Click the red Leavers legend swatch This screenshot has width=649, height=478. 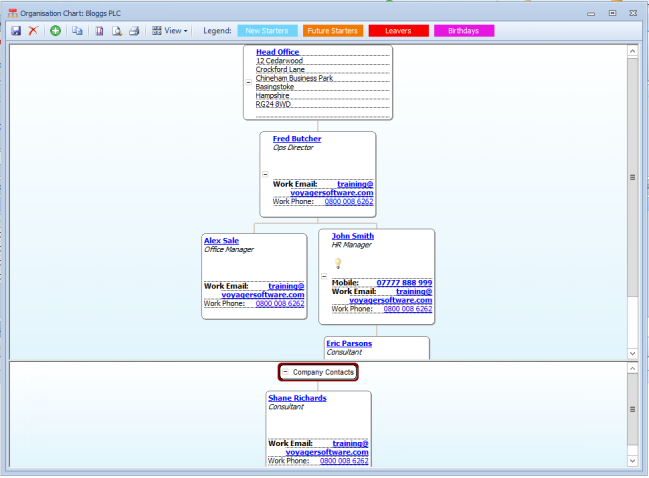click(398, 31)
